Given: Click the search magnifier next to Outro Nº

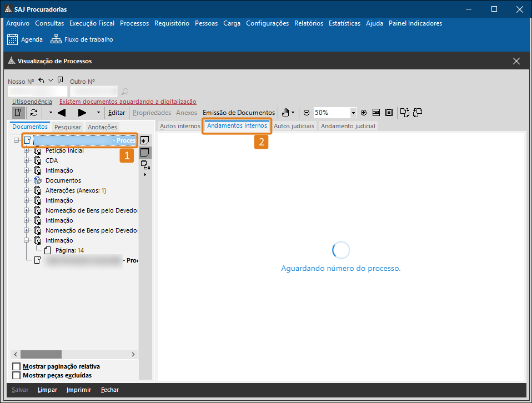Looking at the screenshot, I should (125, 92).
